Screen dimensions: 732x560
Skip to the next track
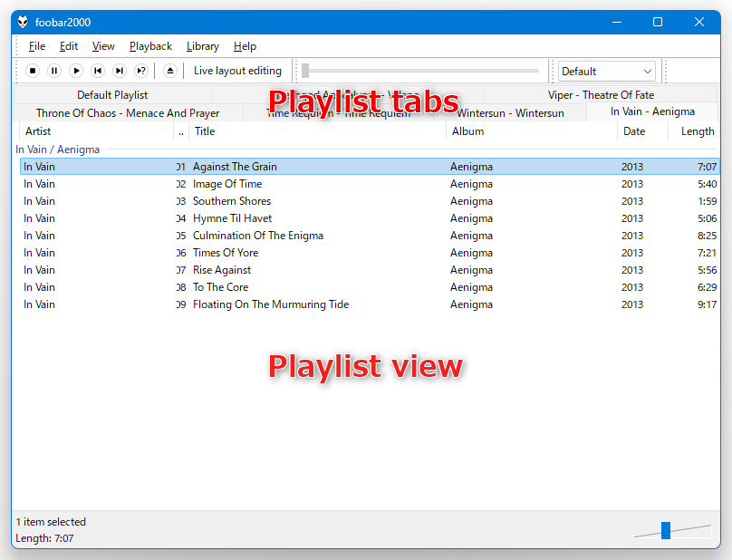[120, 71]
